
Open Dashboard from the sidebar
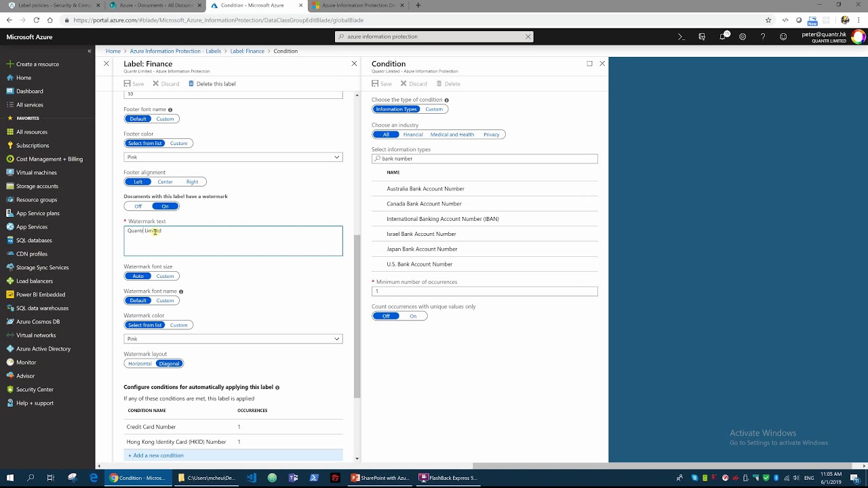tap(29, 91)
